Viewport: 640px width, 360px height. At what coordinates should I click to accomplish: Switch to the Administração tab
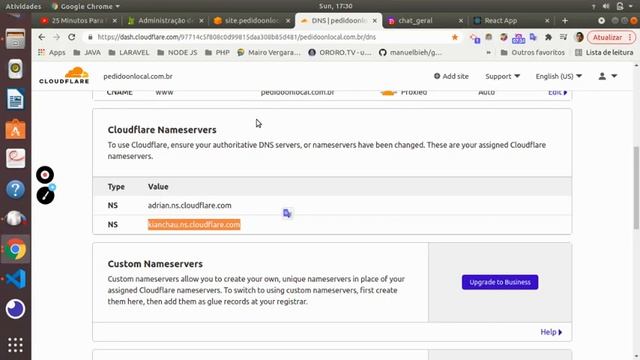[x=165, y=20]
